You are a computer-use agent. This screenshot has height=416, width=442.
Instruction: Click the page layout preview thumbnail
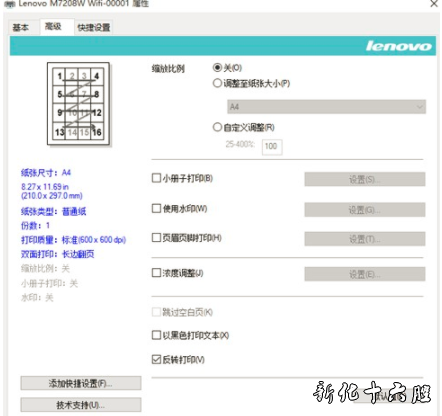(78, 104)
